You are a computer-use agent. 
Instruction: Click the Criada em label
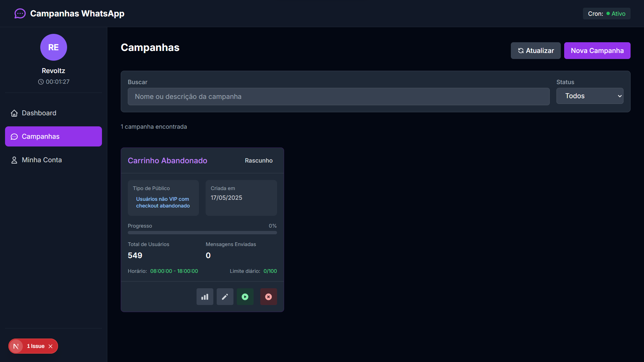[x=223, y=188]
